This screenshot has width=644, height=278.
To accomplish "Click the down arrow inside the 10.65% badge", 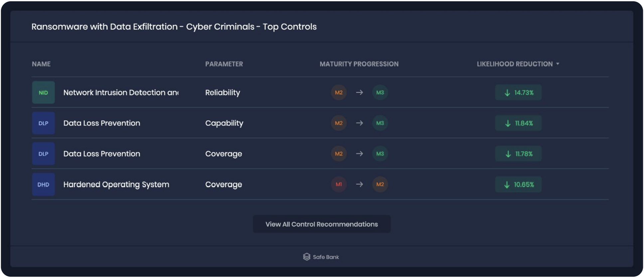I will point(507,184).
